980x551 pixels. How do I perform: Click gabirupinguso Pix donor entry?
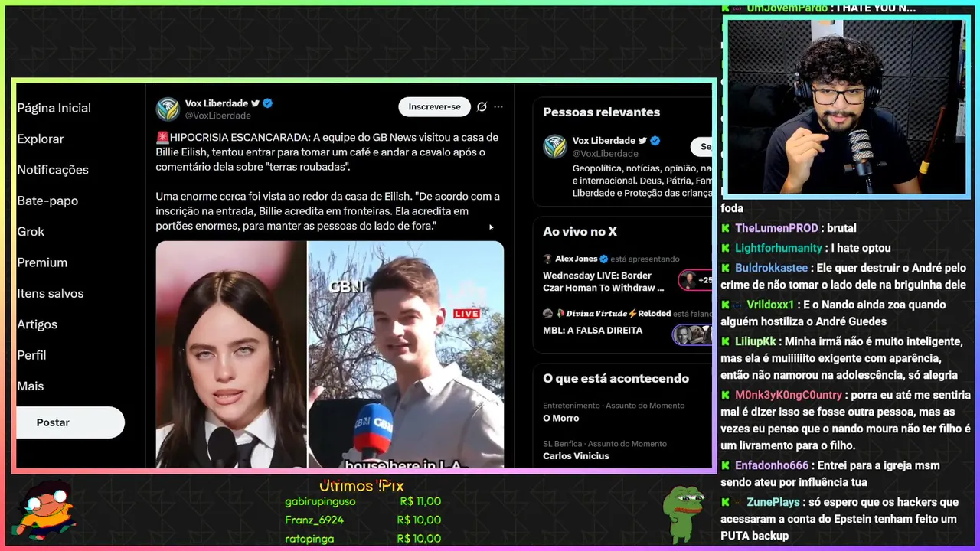tap(362, 501)
